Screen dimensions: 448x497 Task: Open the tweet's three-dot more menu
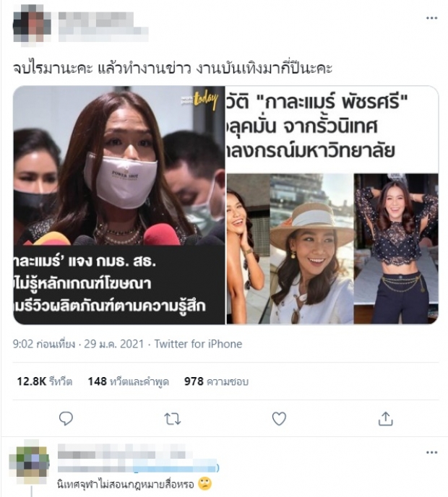click(x=431, y=18)
